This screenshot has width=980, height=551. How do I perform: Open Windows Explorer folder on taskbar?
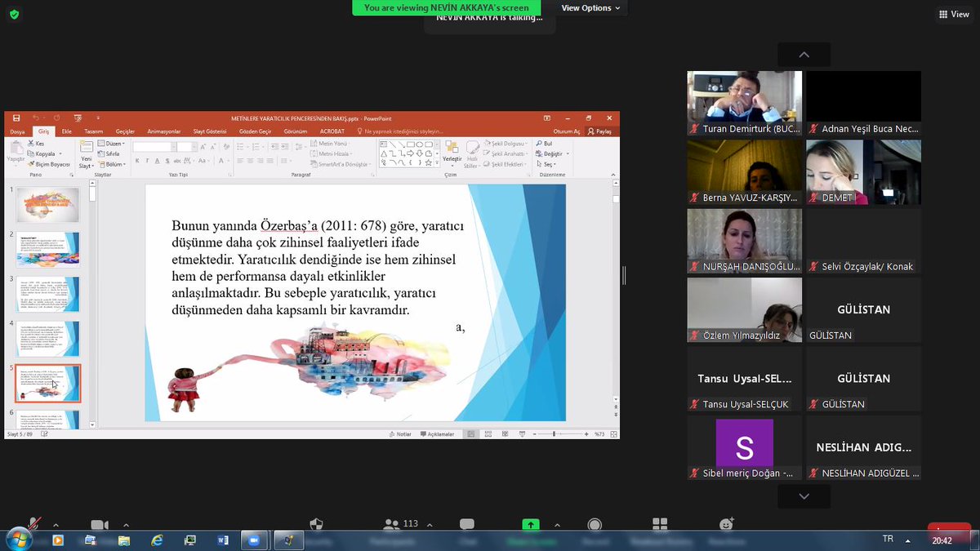coord(124,540)
